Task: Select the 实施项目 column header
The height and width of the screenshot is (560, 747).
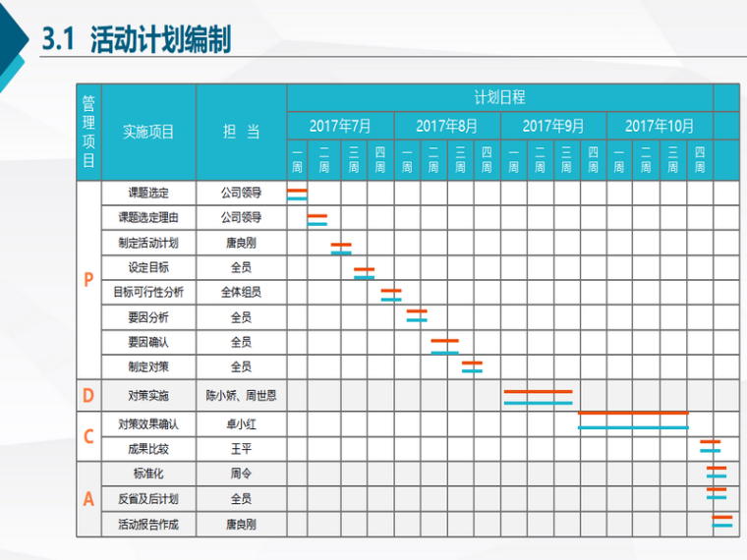Action: point(148,132)
